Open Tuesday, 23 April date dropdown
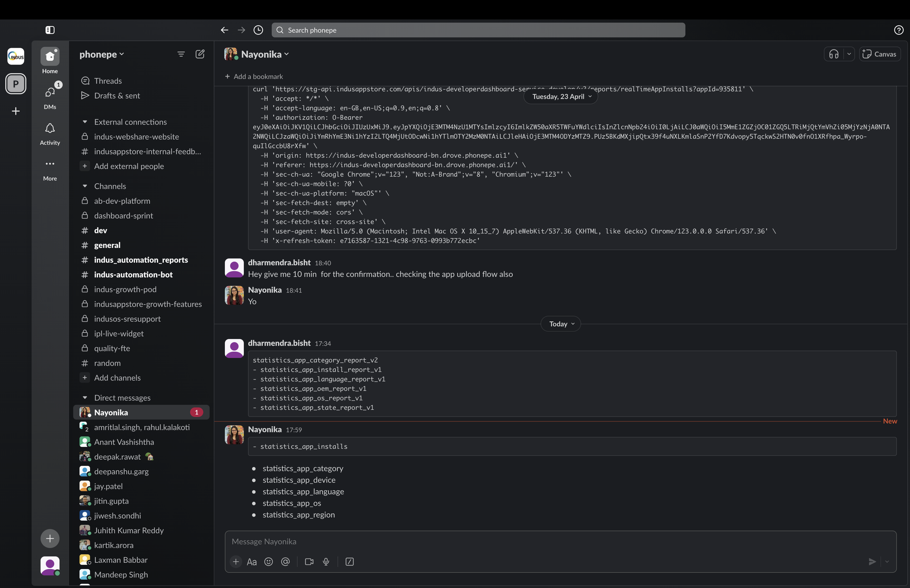This screenshot has width=910, height=588. (561, 97)
